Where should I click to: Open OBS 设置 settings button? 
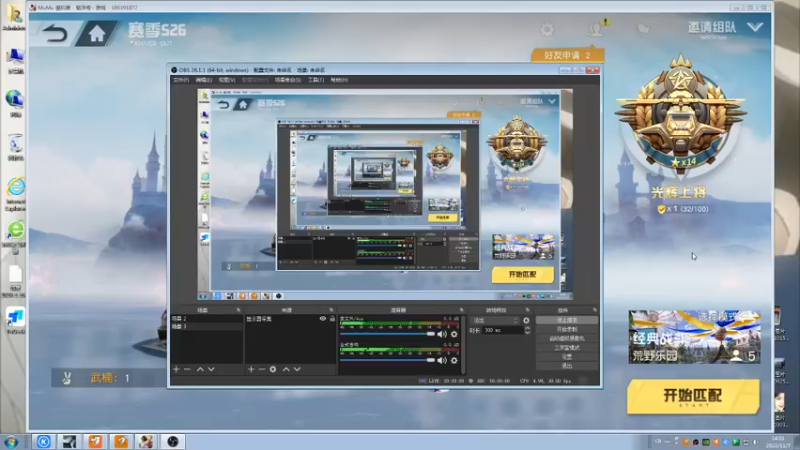coord(567,357)
